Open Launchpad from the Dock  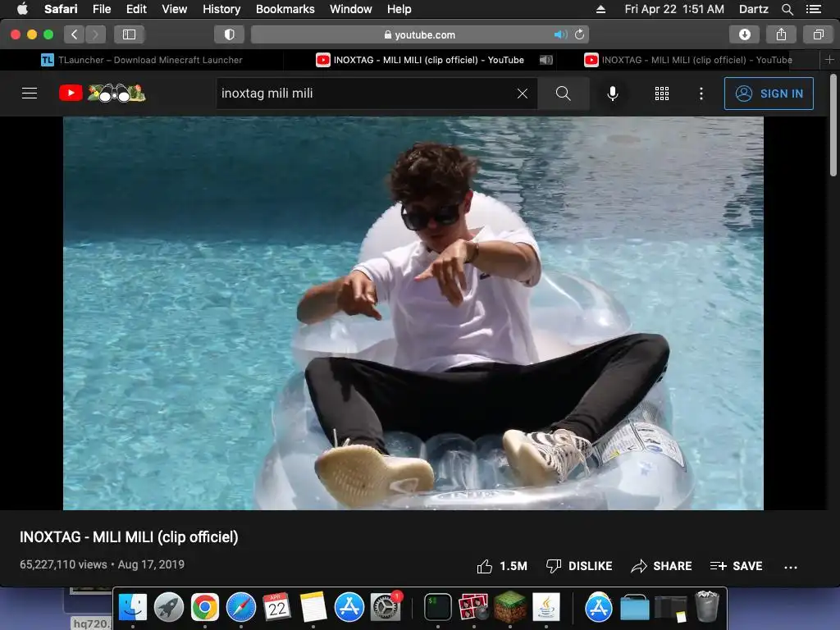click(x=169, y=607)
